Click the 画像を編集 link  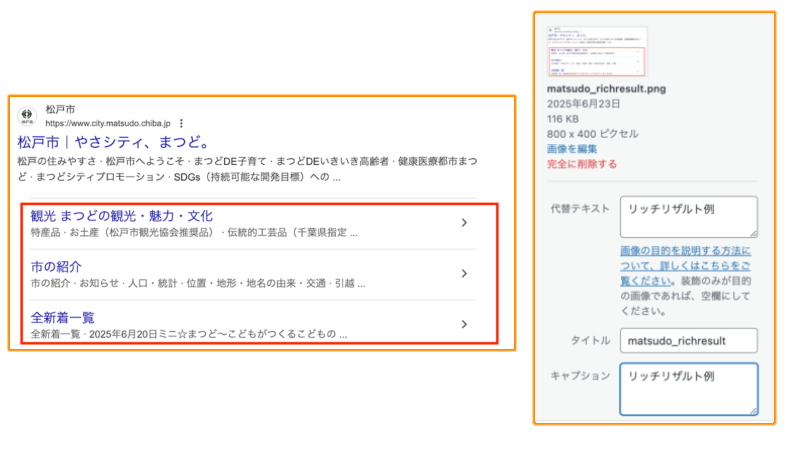coord(572,149)
